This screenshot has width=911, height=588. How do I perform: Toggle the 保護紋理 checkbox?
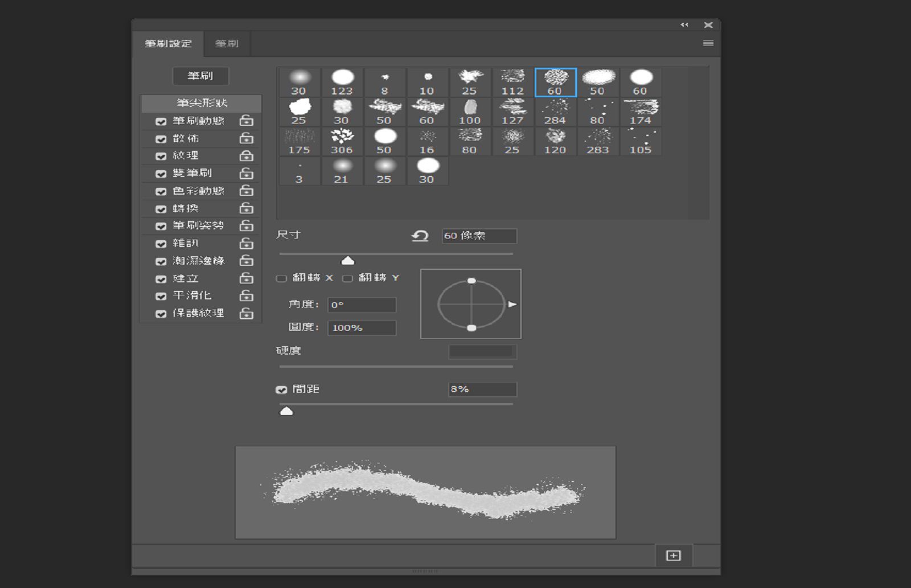pyautogui.click(x=161, y=314)
